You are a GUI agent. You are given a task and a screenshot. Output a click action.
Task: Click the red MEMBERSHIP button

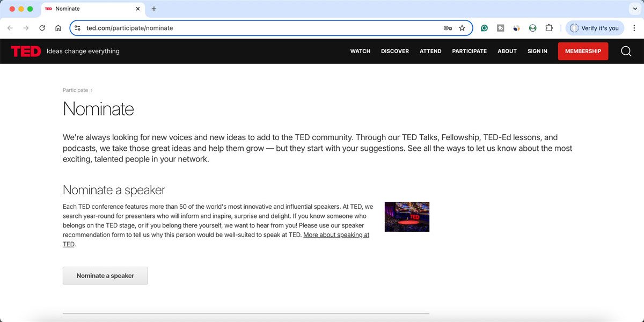(583, 51)
